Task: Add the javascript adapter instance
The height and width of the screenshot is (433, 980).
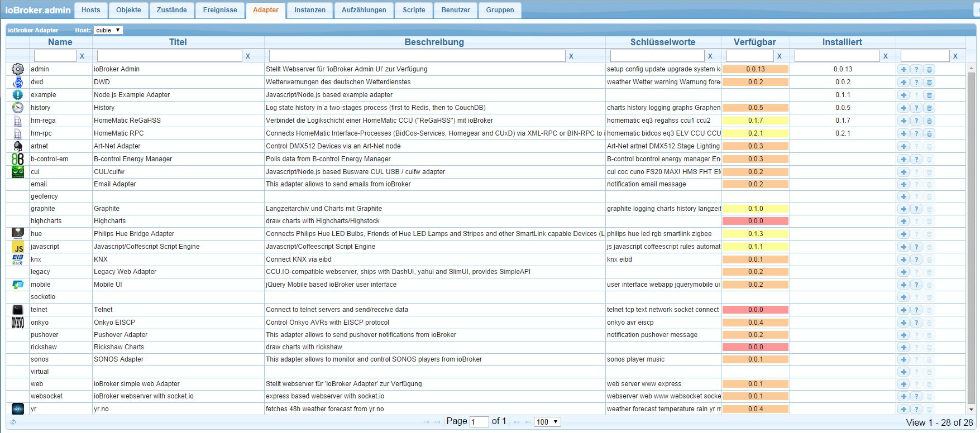Action: 903,247
